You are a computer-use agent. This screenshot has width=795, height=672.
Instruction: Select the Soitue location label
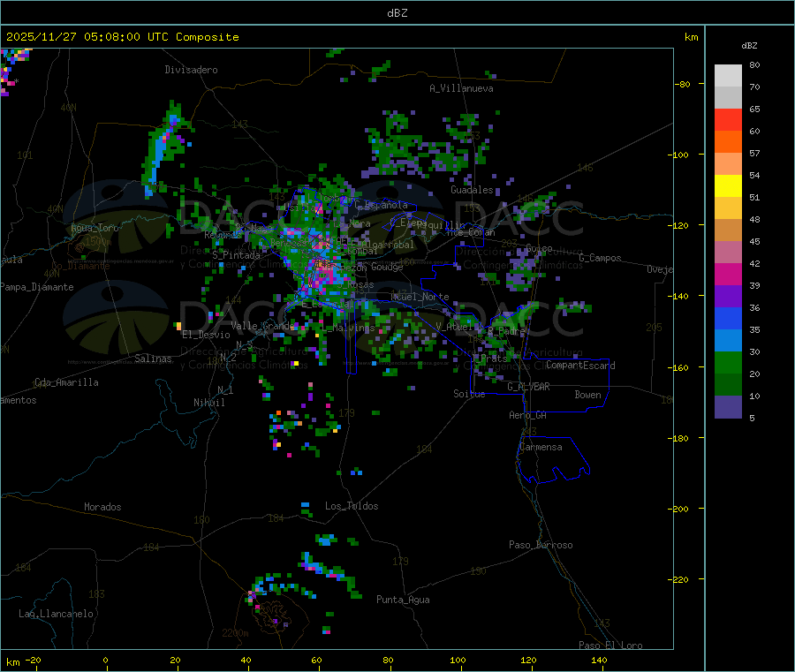(x=469, y=394)
